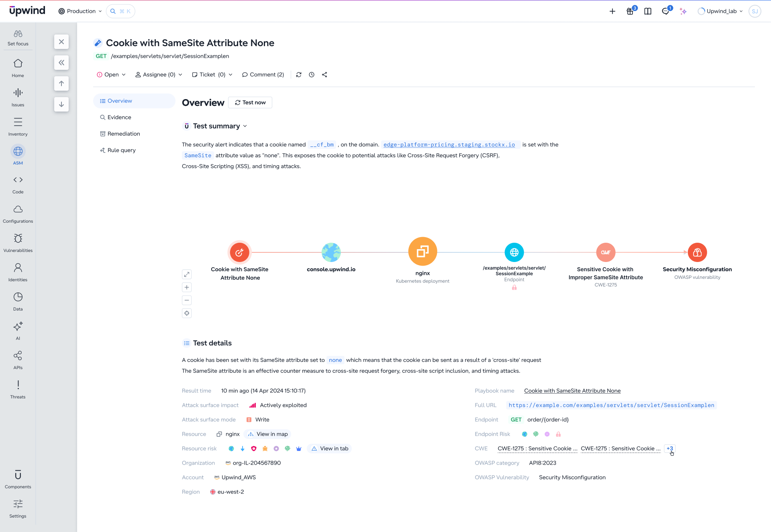Click the Test now button
The width and height of the screenshot is (771, 532).
[x=250, y=102]
